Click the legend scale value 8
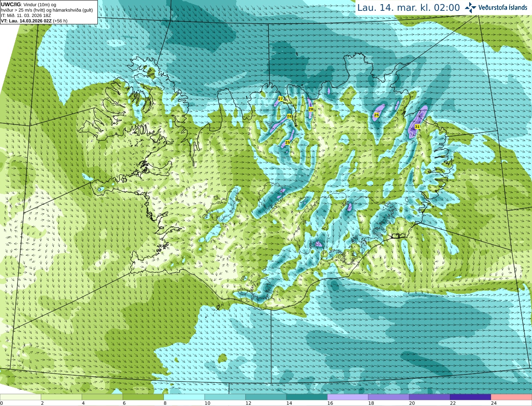The height and width of the screenshot is (406, 532). pyautogui.click(x=165, y=403)
